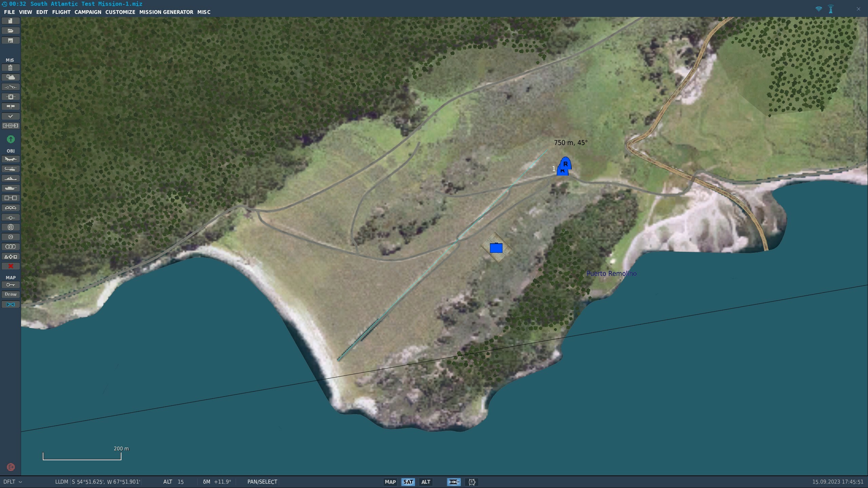This screenshot has width=868, height=488.
Task: Click the Draw tool button
Action: coord(11,294)
